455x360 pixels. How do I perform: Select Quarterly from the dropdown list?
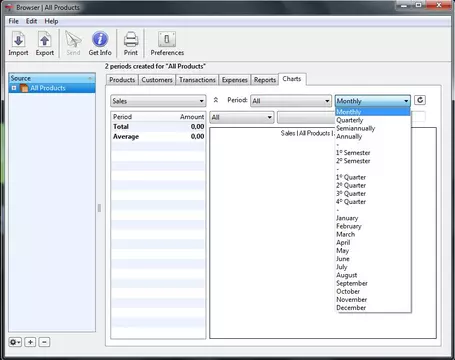pos(349,120)
